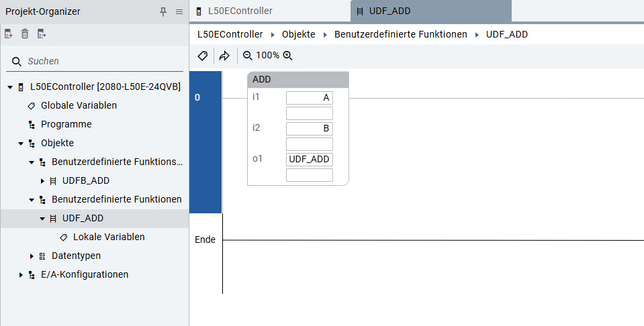Expand the UDFB_ADD node
The image size is (644, 326).
coord(42,181)
